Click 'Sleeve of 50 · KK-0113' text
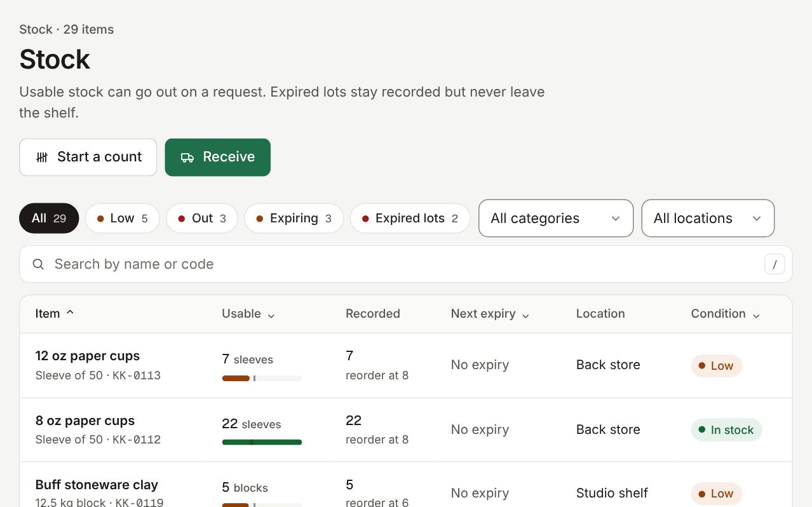812x507 pixels. coord(98,375)
